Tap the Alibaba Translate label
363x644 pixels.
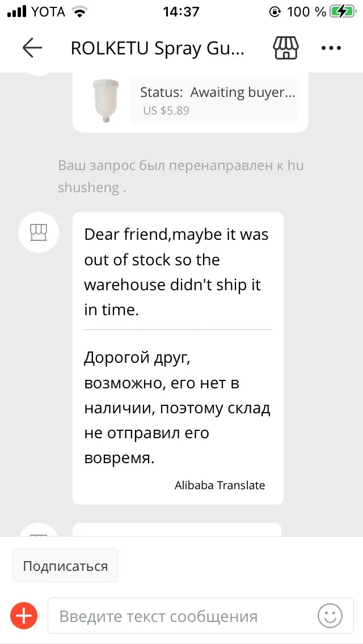[220, 485]
